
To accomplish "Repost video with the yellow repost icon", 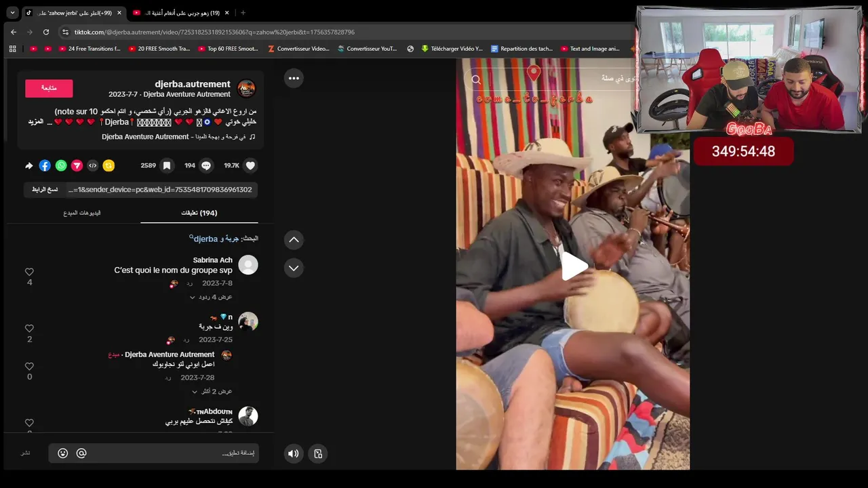I will pyautogui.click(x=108, y=165).
